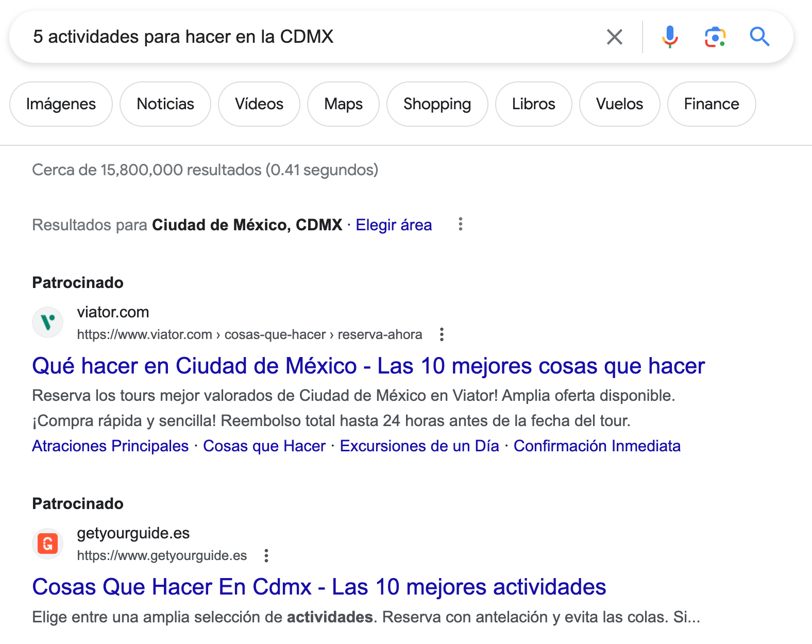Open the Confirmación Inmediata sitelink
The width and height of the screenshot is (812, 644).
597,446
